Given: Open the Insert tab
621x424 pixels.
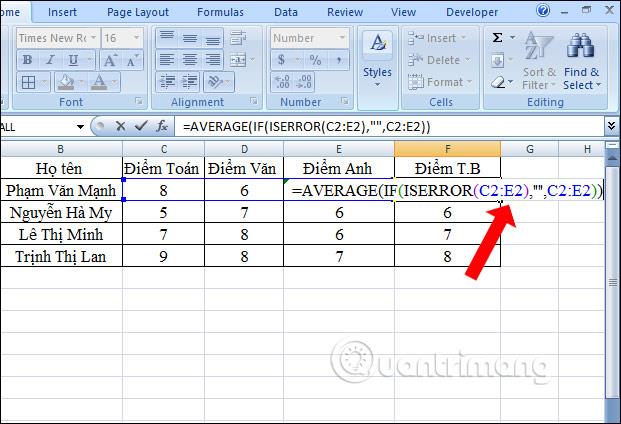Looking at the screenshot, I should coord(62,12).
